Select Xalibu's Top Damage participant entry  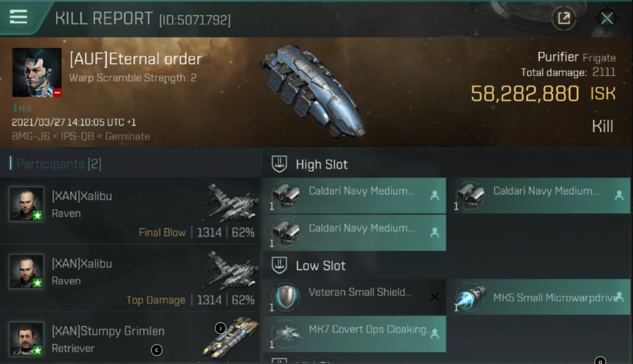130,278
